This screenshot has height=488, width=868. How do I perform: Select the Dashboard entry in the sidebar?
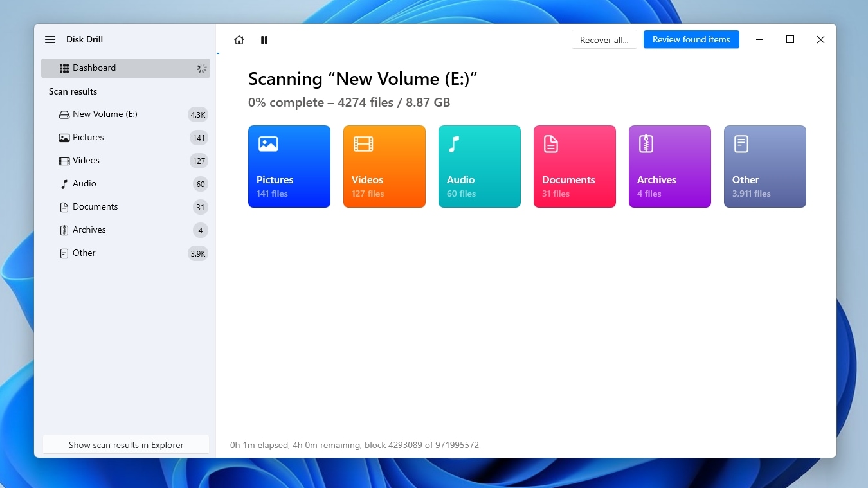pyautogui.click(x=95, y=68)
